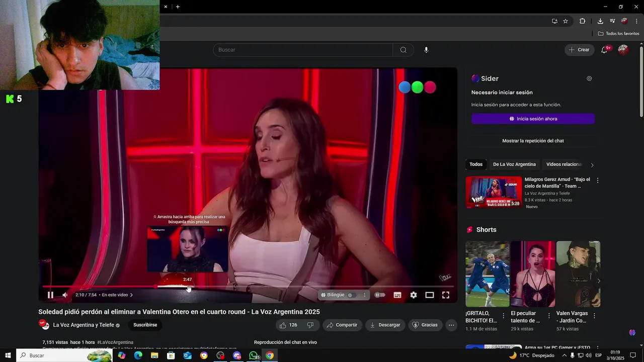Toggle the Bilingüe subtitles switch

351,295
